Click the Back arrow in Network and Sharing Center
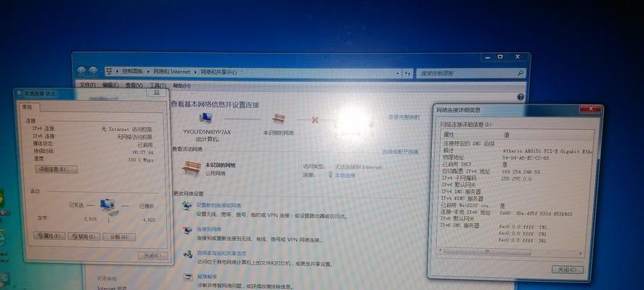The width and height of the screenshot is (644, 290). (82, 71)
